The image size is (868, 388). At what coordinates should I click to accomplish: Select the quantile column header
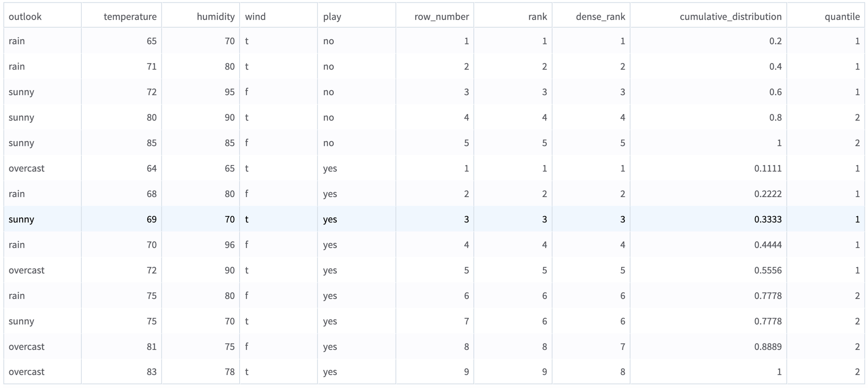[842, 17]
